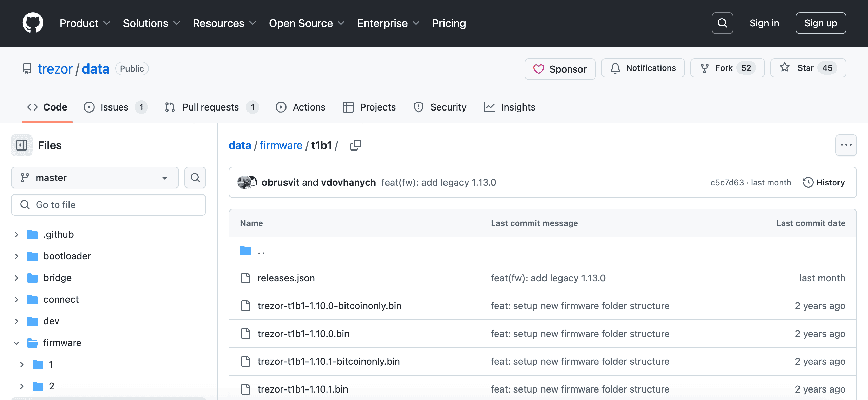Click the Go to file input
Viewport: 868px width, 400px height.
[108, 205]
